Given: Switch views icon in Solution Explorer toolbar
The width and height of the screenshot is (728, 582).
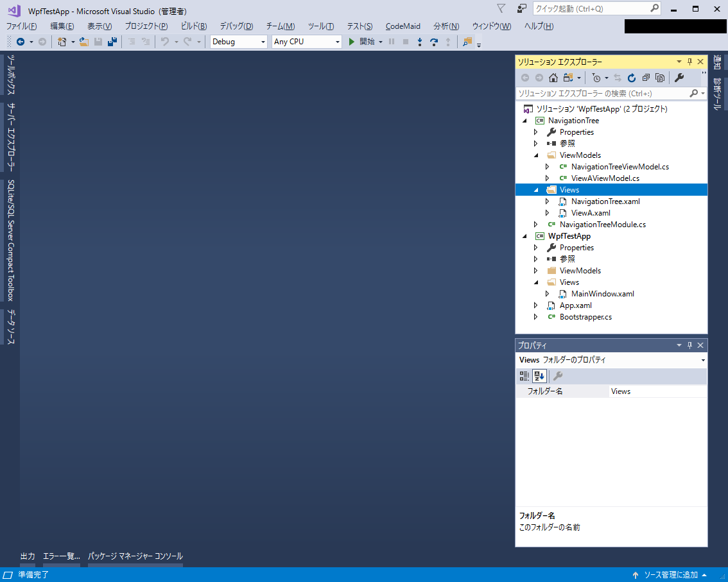Looking at the screenshot, I should [568, 78].
